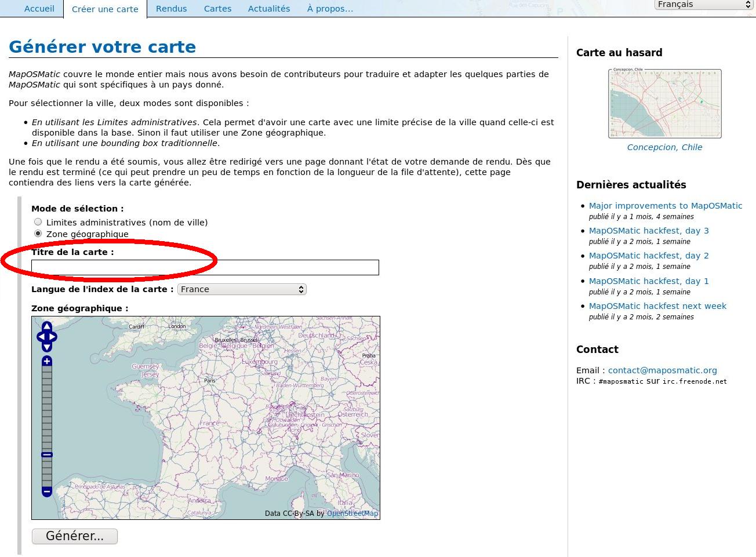Open the OpenStreetMap attribution link
Image resolution: width=756 pixels, height=557 pixels.
pos(352,514)
